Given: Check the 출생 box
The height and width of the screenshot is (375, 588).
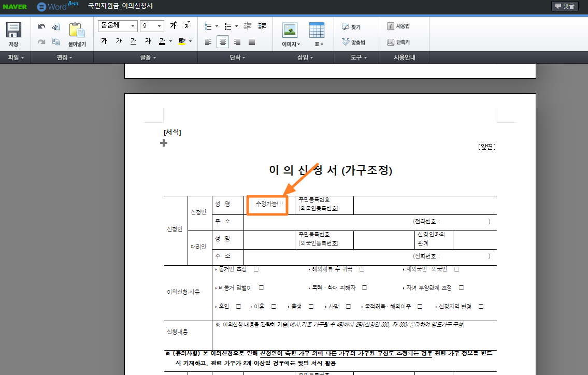Looking at the screenshot, I should [x=311, y=307].
